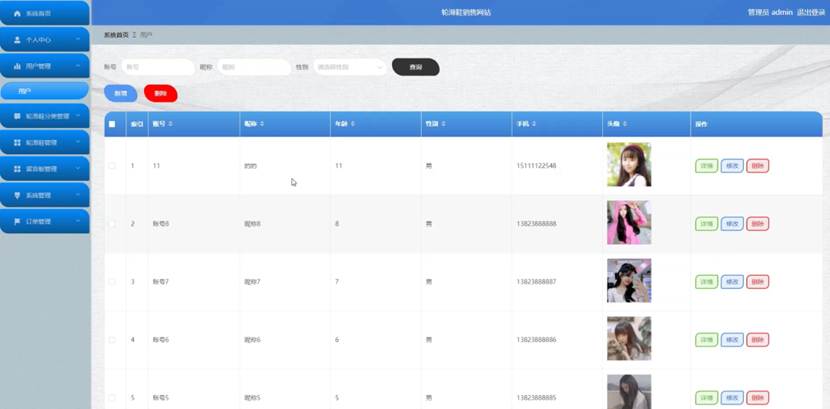The width and height of the screenshot is (830, 409).
Task: Click 修改 for the user 13823888887
Action: pyautogui.click(x=732, y=281)
